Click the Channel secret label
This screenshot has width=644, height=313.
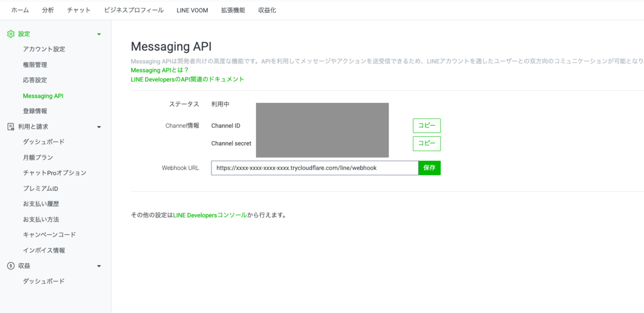[231, 144]
